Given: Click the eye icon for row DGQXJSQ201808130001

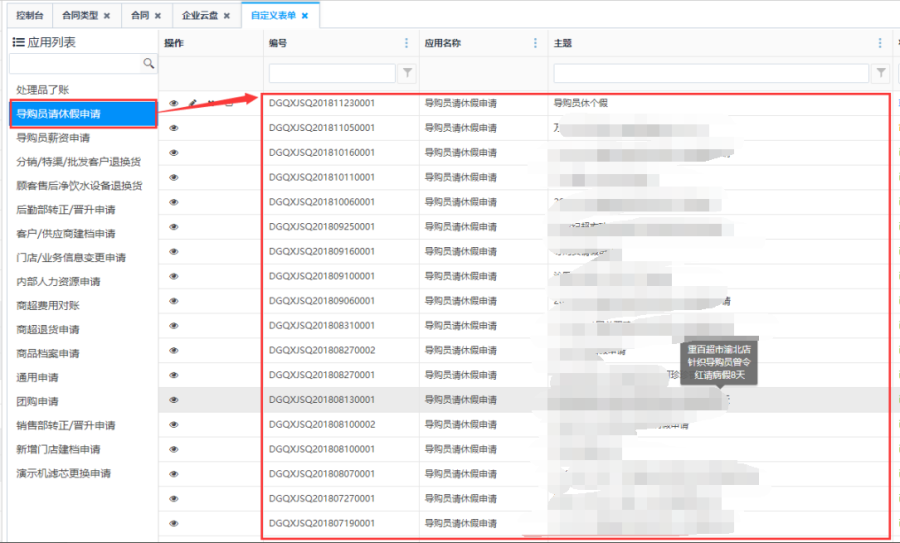Looking at the screenshot, I should (x=174, y=400).
